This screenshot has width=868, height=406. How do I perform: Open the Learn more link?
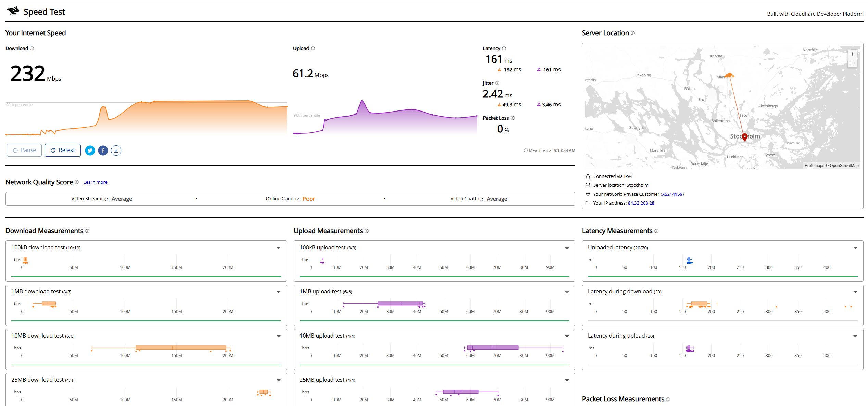click(x=95, y=182)
